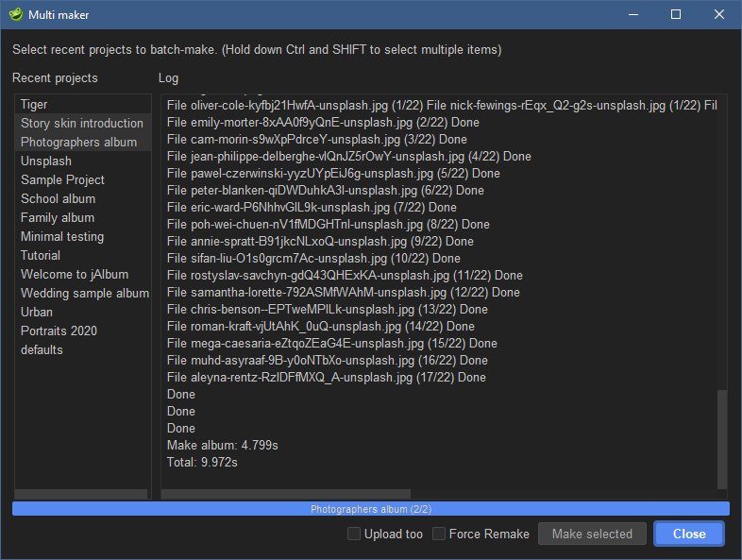742x560 pixels.
Task: Toggle the Force Remake checkbox
Action: (x=439, y=534)
